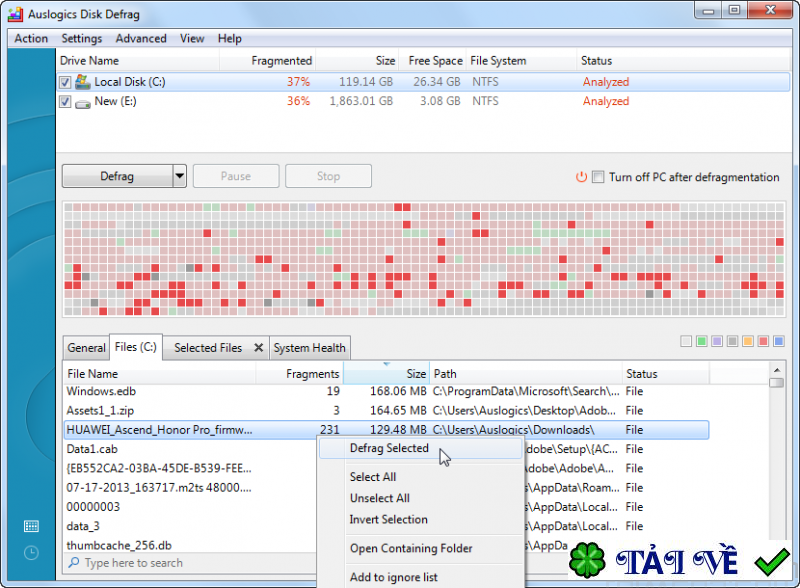The width and height of the screenshot is (800, 588).
Task: Switch to the System Health tab
Action: [309, 348]
